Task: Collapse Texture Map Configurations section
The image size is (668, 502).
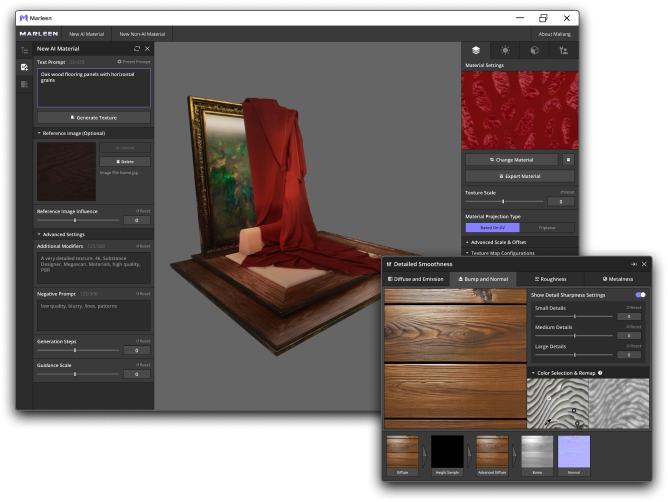Action: point(520,253)
